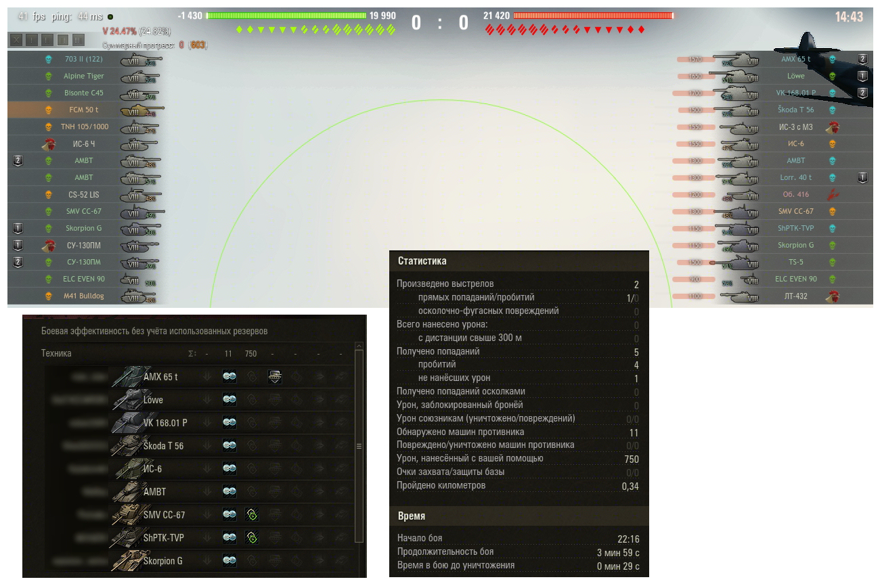The height and width of the screenshot is (588, 880).
Task: Click the scroll-up arrow of the vehicle list
Action: (359, 347)
